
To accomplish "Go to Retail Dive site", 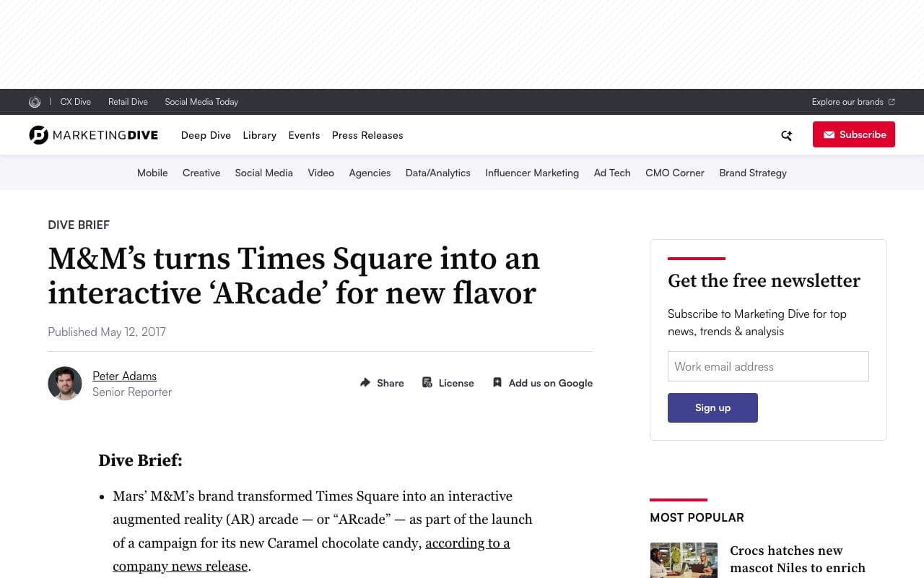I will tap(128, 102).
